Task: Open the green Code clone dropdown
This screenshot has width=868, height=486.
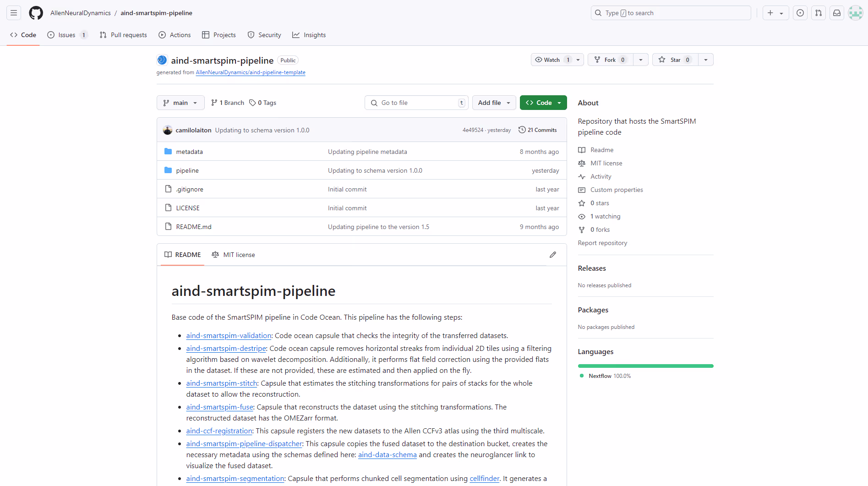Action: click(x=543, y=103)
